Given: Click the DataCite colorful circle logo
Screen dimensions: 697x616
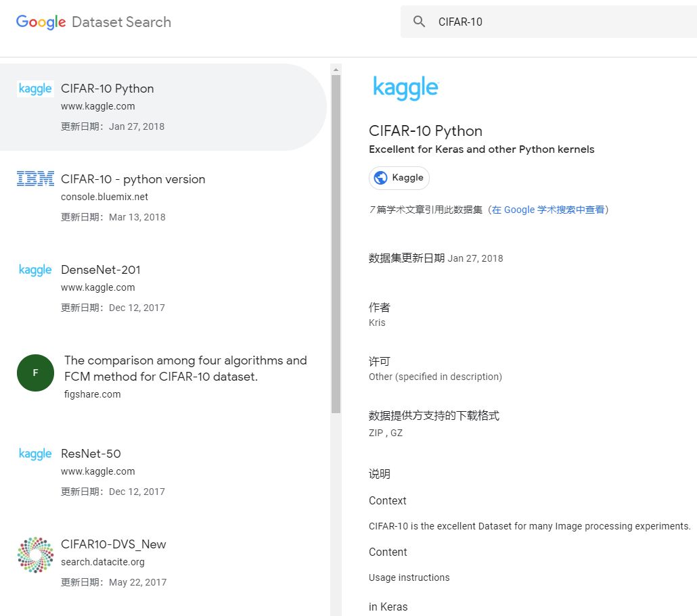Looking at the screenshot, I should pos(35,554).
